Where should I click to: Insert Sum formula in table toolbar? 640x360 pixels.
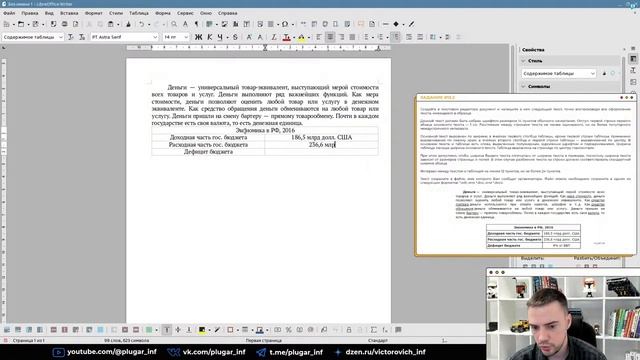coord(373,330)
